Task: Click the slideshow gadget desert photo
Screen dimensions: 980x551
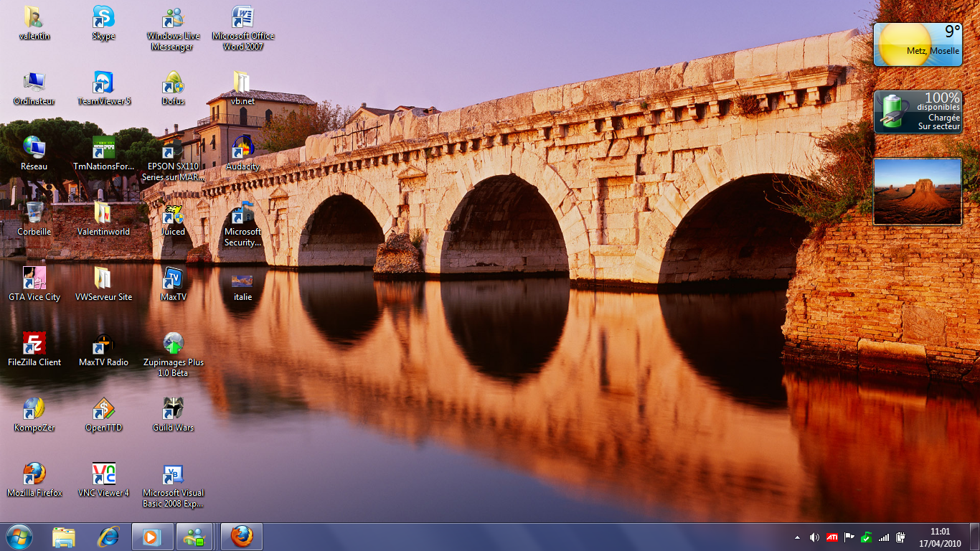Action: pos(918,192)
